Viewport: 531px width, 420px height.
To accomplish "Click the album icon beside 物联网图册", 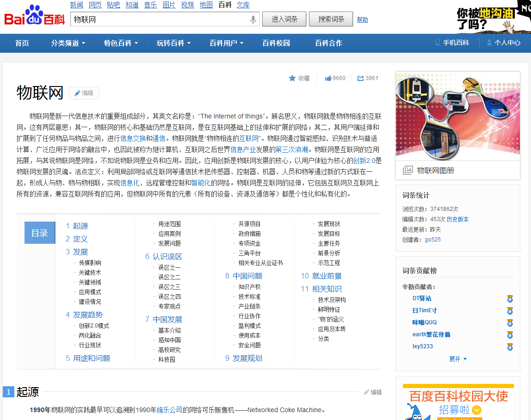I will 408,170.
